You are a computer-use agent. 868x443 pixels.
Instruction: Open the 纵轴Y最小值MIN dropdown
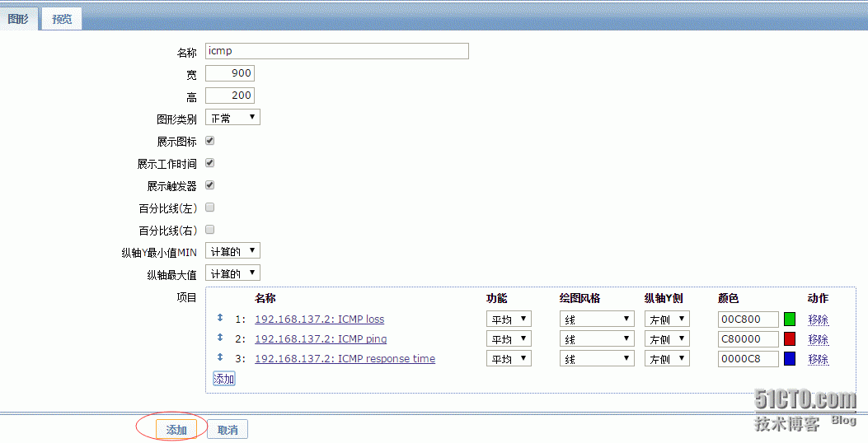click(x=232, y=251)
